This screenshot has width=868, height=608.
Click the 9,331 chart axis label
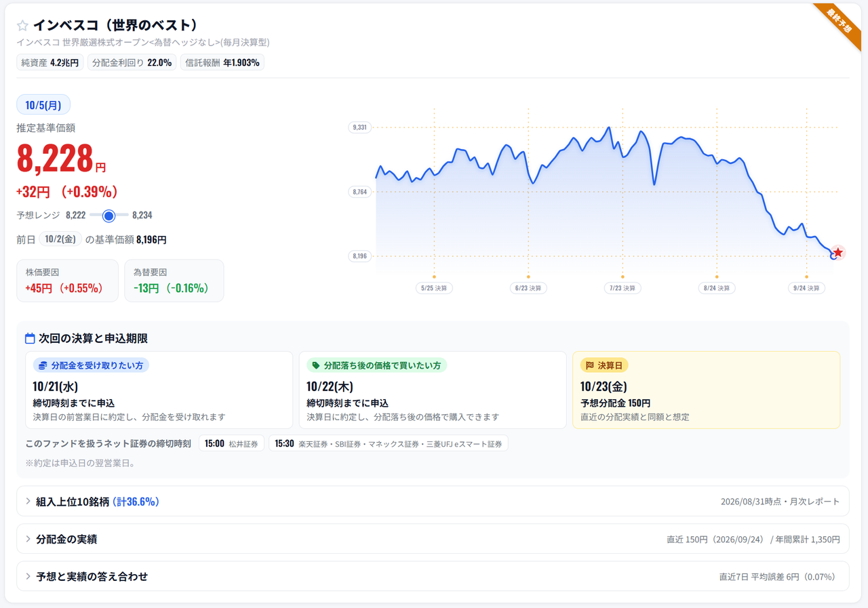360,127
